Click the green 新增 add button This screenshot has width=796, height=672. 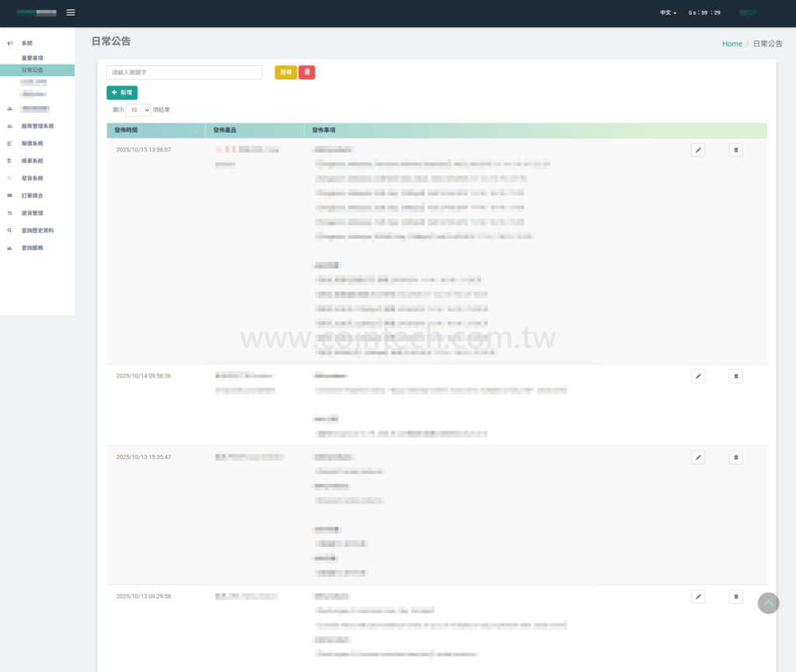122,92
